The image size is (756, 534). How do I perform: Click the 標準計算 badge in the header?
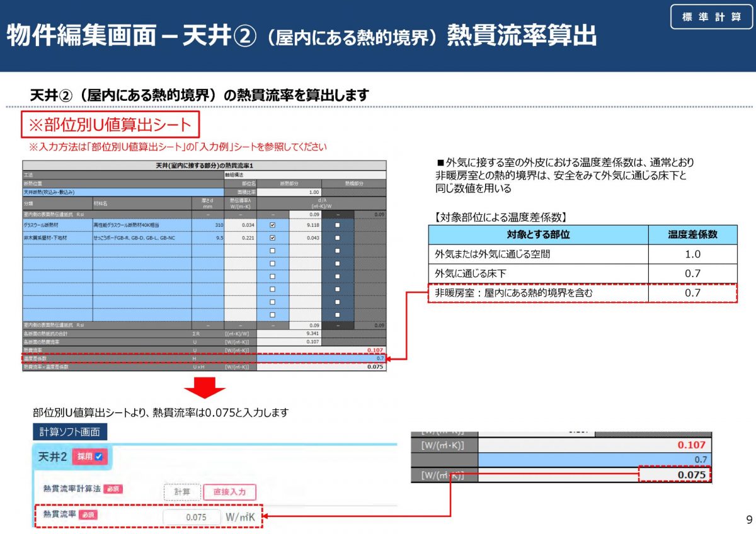tap(711, 17)
